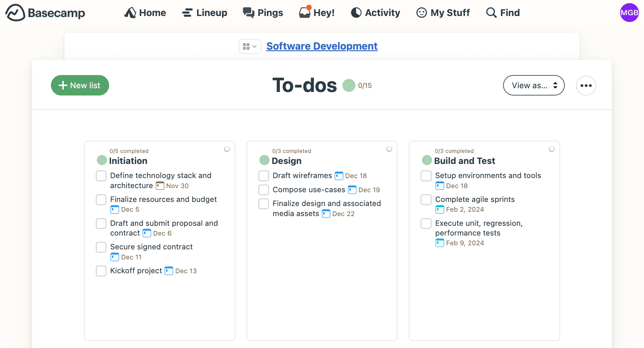Check the Define technology stack checkbox
Screen dimensions: 644x348
coord(100,175)
